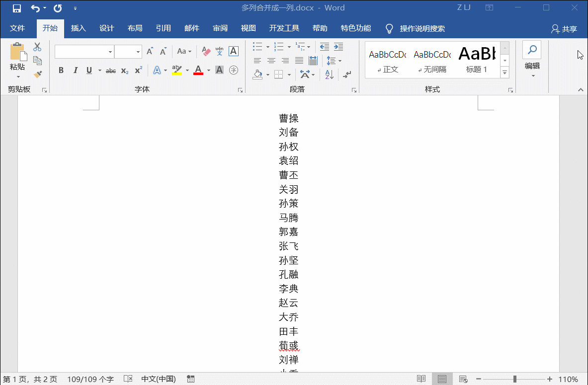Image resolution: width=588 pixels, height=385 pixels.
Task: Toggle character shading
Action: 219,70
